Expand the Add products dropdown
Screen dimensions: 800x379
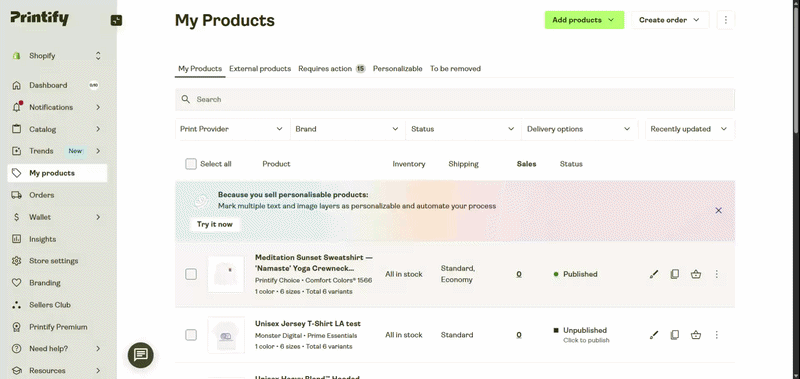584,20
